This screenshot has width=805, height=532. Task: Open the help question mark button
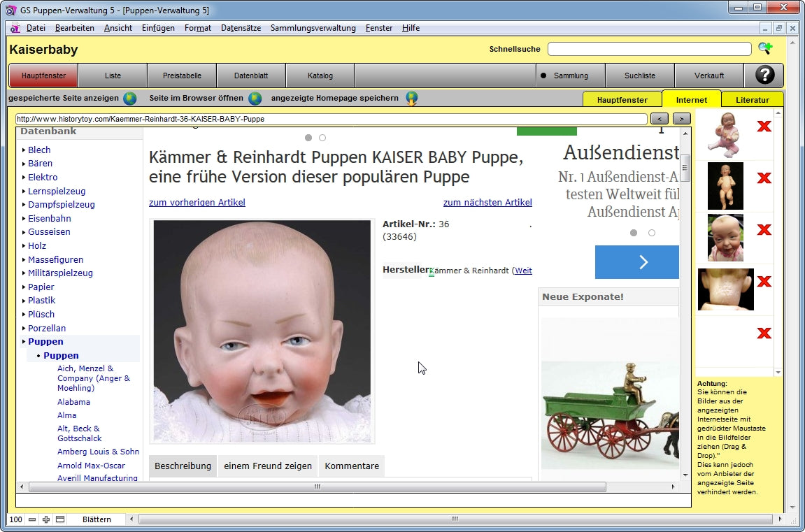pyautogui.click(x=764, y=76)
